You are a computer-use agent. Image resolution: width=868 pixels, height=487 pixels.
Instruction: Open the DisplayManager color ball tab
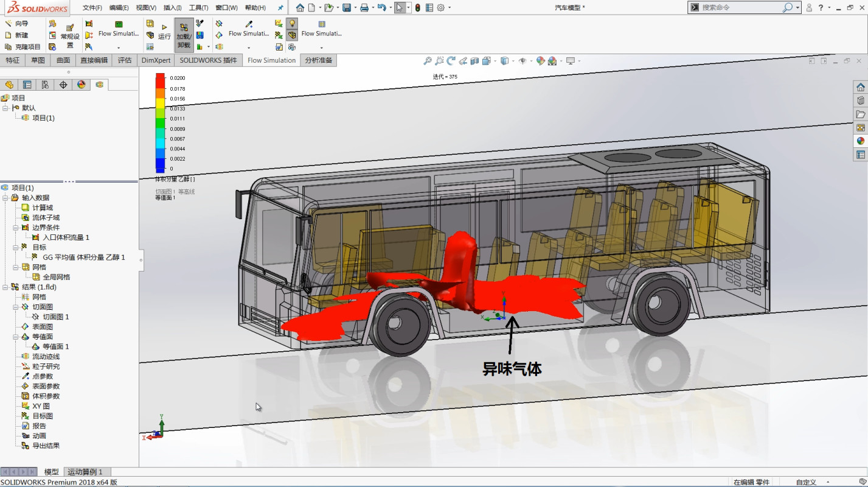(x=82, y=85)
